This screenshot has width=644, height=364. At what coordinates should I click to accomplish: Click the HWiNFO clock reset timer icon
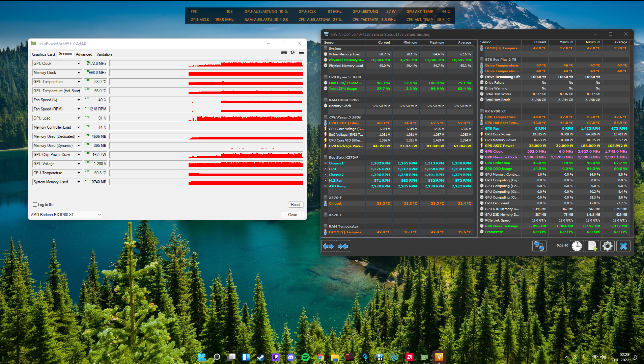tap(577, 246)
